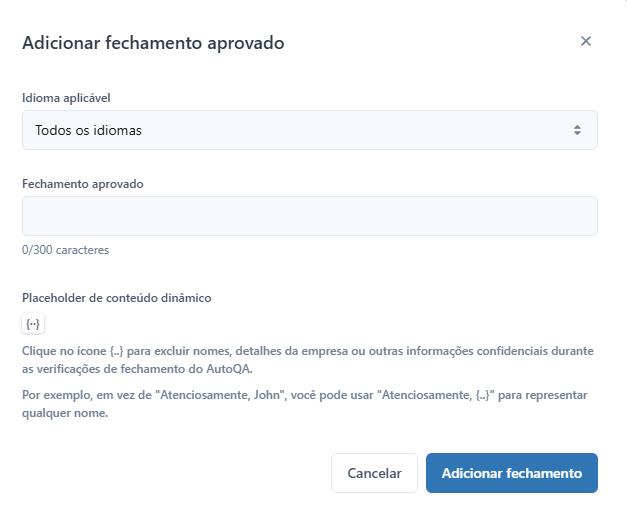This screenshot has height=519, width=627.
Task: Close the Adicionar fechamento aprovado dialog
Action: (585, 41)
